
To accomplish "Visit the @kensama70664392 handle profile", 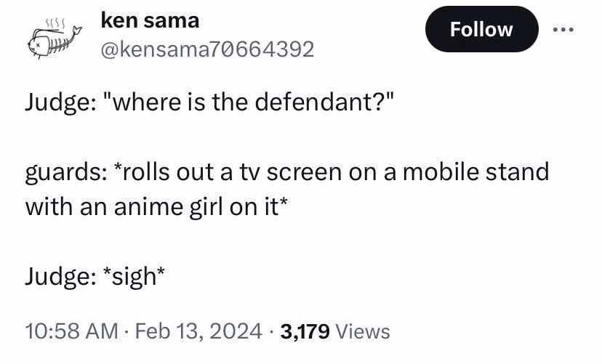I will (207, 49).
